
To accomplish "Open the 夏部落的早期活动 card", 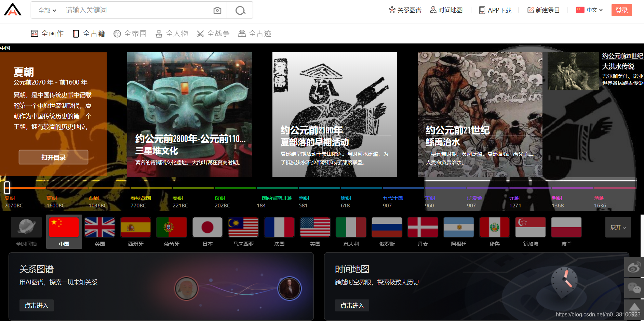I will click(x=335, y=114).
